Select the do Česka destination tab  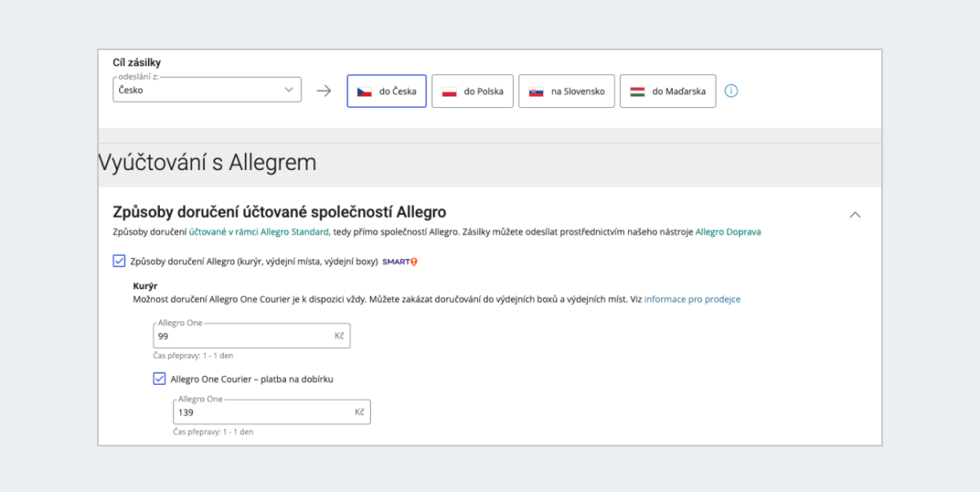pos(386,92)
